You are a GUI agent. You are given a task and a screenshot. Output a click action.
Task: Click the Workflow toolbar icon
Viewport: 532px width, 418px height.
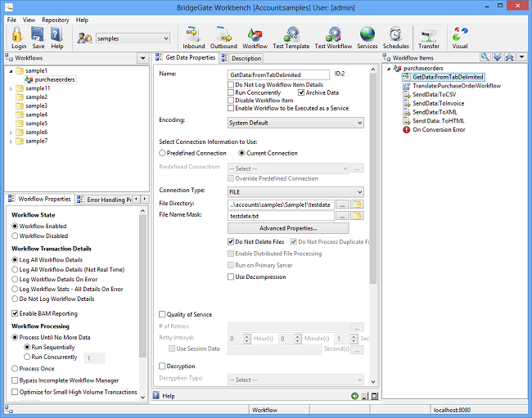(x=255, y=34)
